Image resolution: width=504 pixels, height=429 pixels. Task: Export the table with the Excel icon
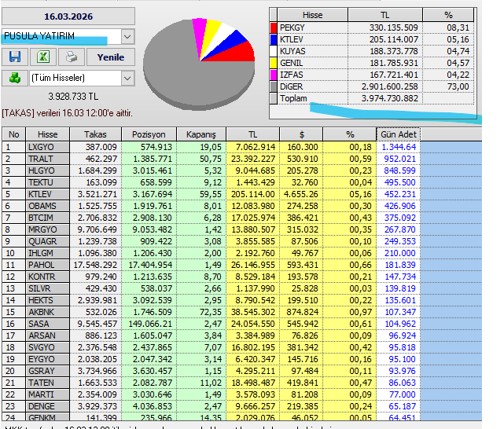pyautogui.click(x=43, y=57)
